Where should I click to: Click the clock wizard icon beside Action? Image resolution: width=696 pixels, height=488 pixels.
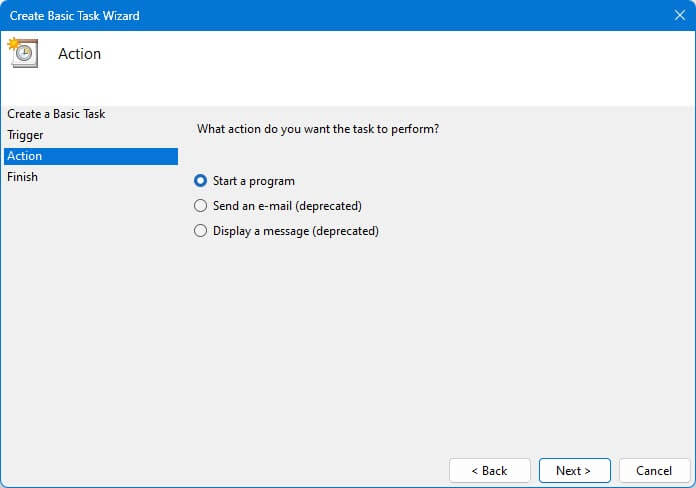coord(24,53)
